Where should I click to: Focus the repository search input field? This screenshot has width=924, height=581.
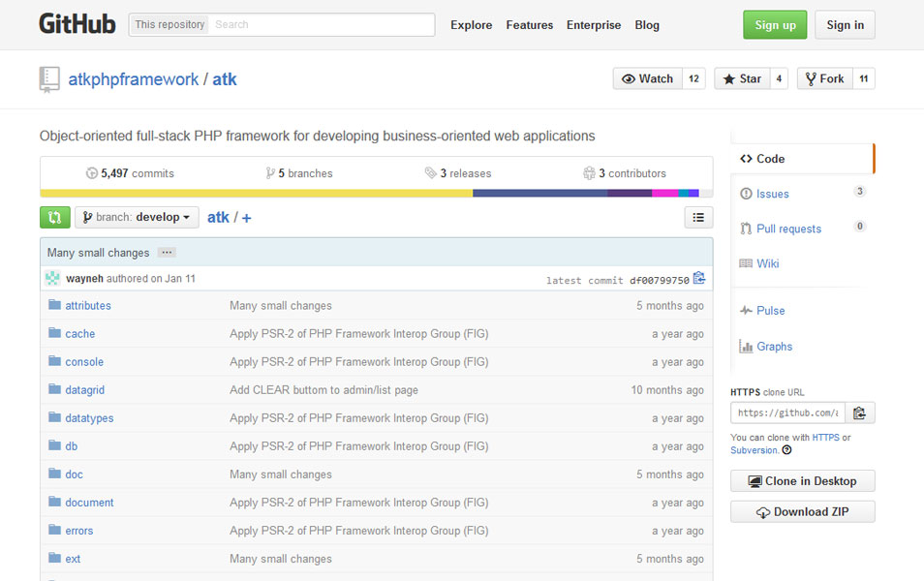tap(322, 25)
